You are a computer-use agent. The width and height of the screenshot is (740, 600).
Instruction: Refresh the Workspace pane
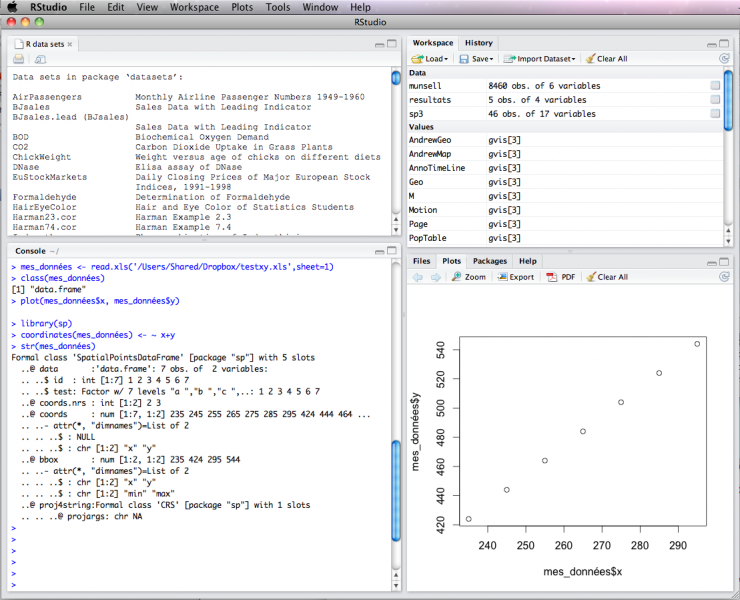tap(723, 59)
